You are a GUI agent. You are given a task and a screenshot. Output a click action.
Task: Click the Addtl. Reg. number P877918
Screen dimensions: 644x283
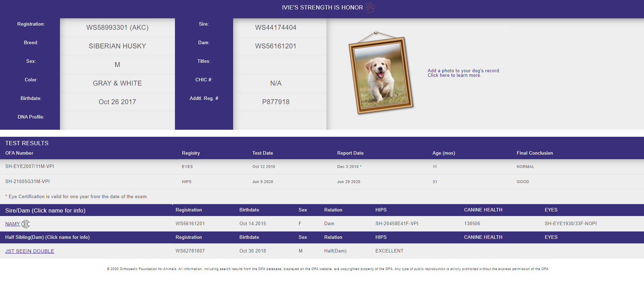[x=276, y=102]
